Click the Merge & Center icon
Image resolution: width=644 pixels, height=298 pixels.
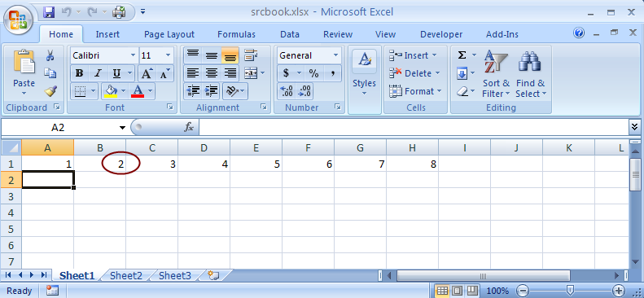(x=251, y=73)
